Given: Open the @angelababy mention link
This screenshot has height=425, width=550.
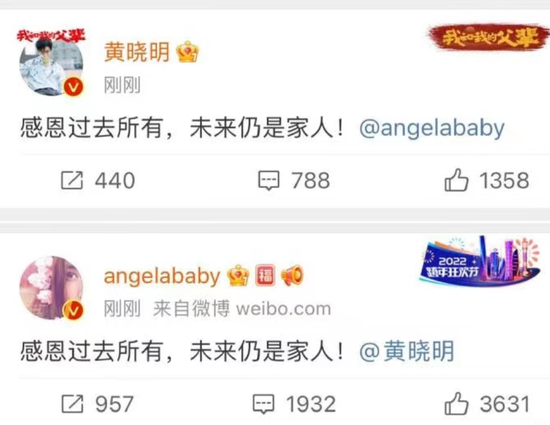Looking at the screenshot, I should 432,128.
